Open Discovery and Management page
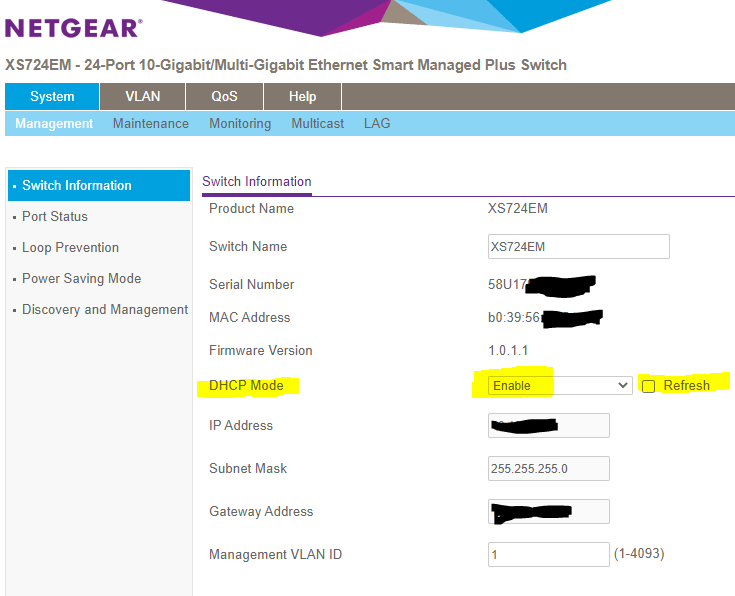735x596 pixels. 105,310
